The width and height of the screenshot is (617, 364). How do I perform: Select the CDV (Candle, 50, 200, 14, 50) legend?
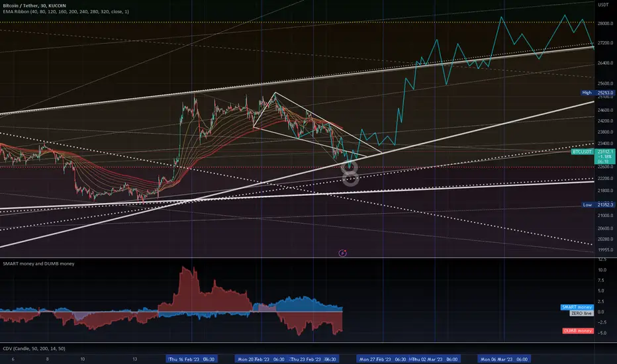point(34,349)
